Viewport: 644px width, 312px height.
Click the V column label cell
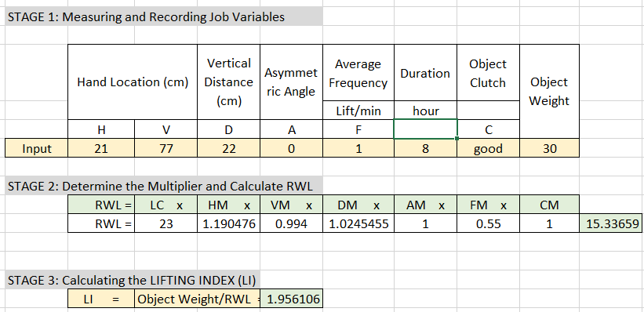click(166, 129)
